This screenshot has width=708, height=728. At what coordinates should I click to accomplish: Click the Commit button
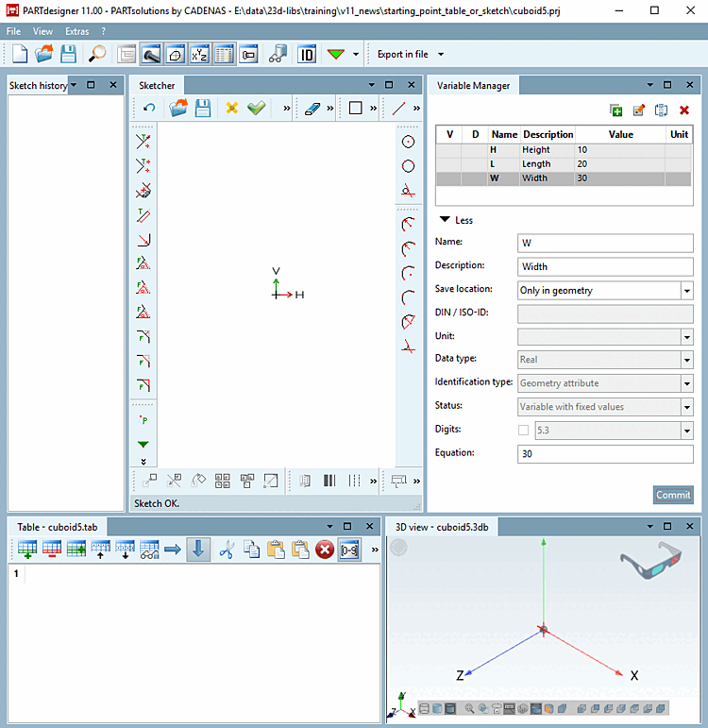pyautogui.click(x=673, y=495)
